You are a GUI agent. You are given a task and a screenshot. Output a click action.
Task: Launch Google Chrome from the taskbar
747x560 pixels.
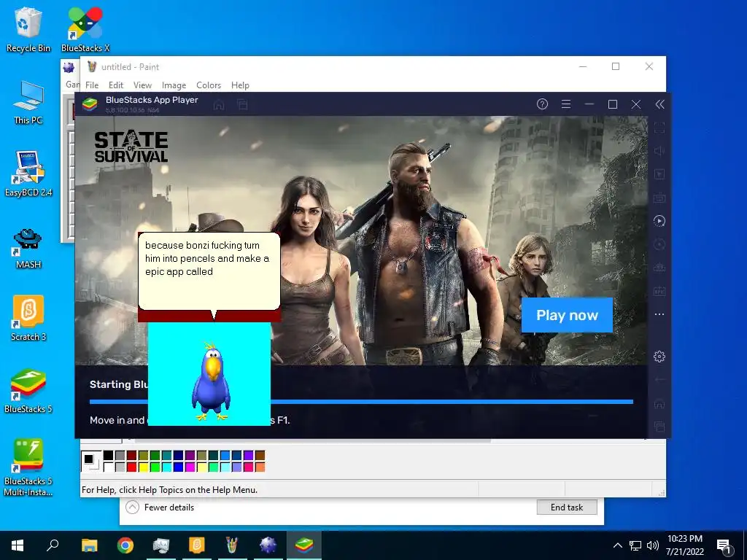pos(125,545)
